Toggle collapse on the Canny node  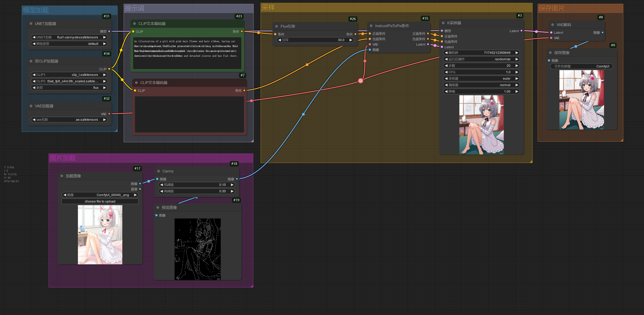(x=158, y=171)
